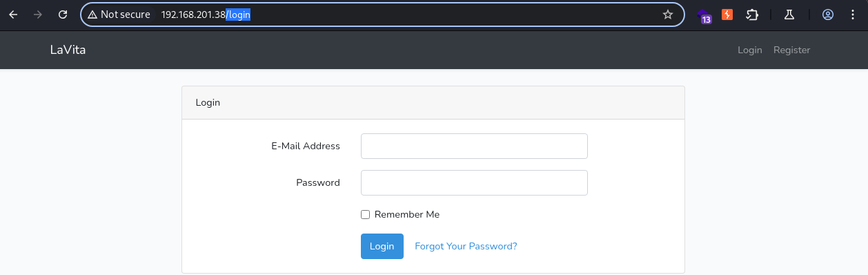Viewport: 868px width, 275px height.
Task: Focus the E-Mail Address input field
Action: 474,146
